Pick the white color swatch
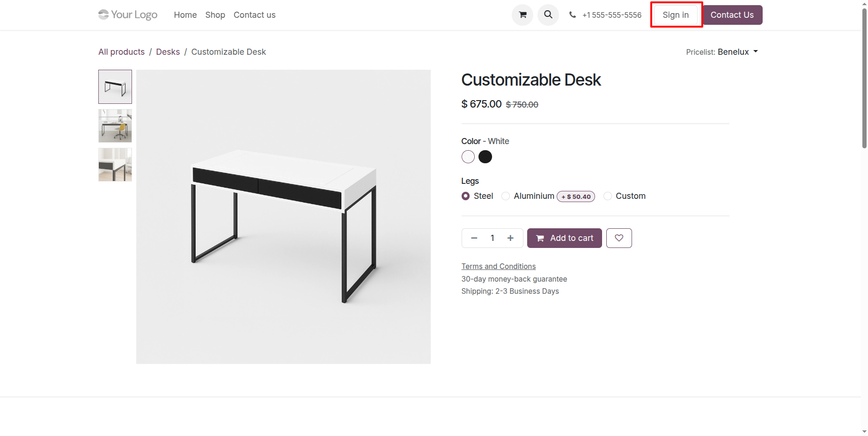The width and height of the screenshot is (868, 436). 468,157
